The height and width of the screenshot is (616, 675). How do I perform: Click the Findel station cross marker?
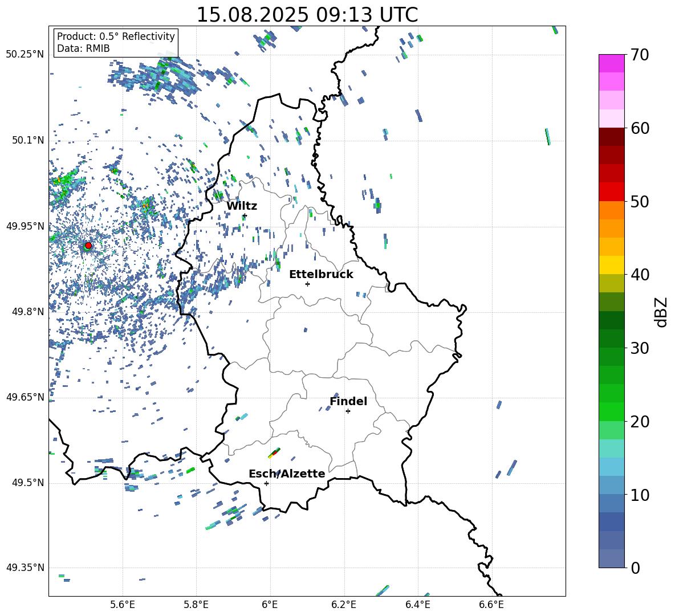pyautogui.click(x=348, y=411)
